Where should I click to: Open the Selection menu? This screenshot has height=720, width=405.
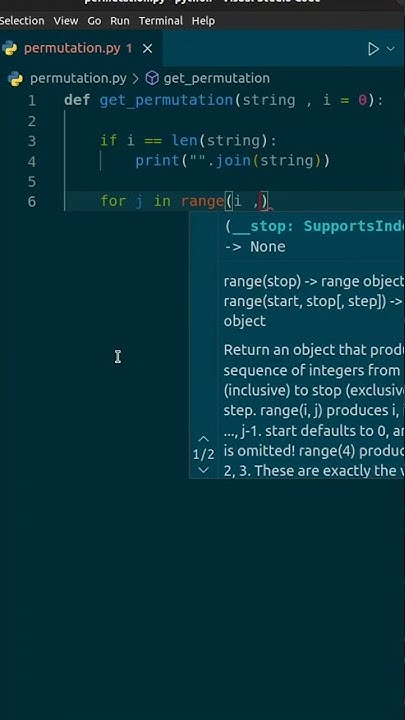(22, 21)
